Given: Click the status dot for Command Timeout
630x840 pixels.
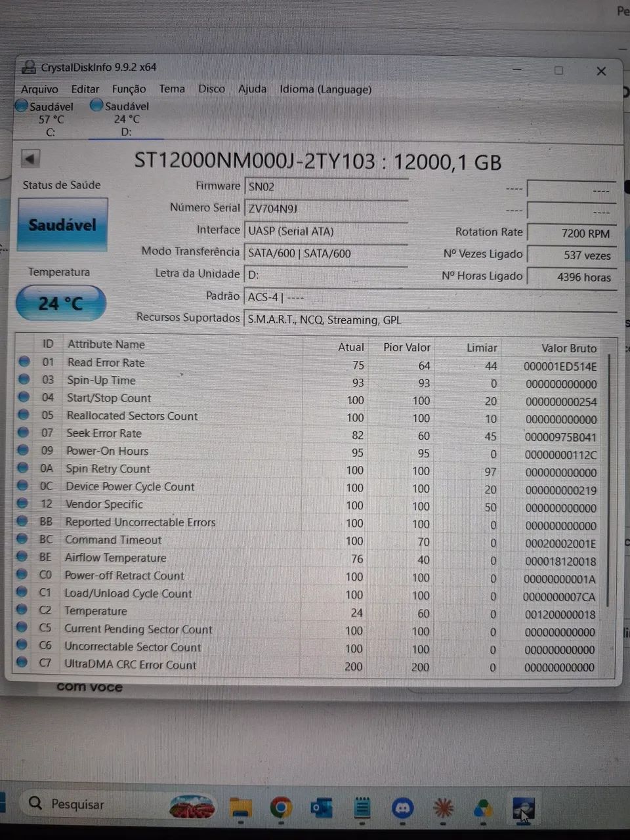Looking at the screenshot, I should (22, 538).
